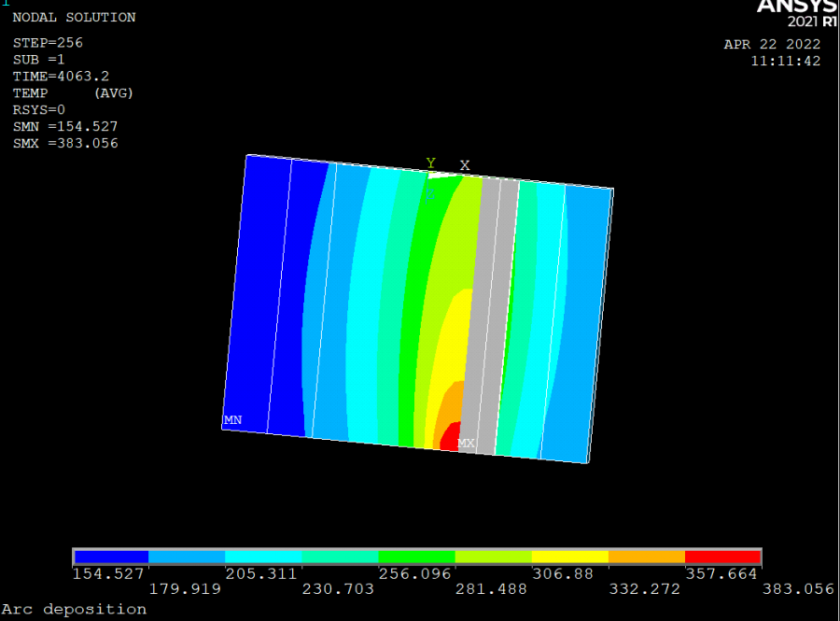Select the Y axis label of the triad
This screenshot has height=621, width=840.
[x=430, y=163]
